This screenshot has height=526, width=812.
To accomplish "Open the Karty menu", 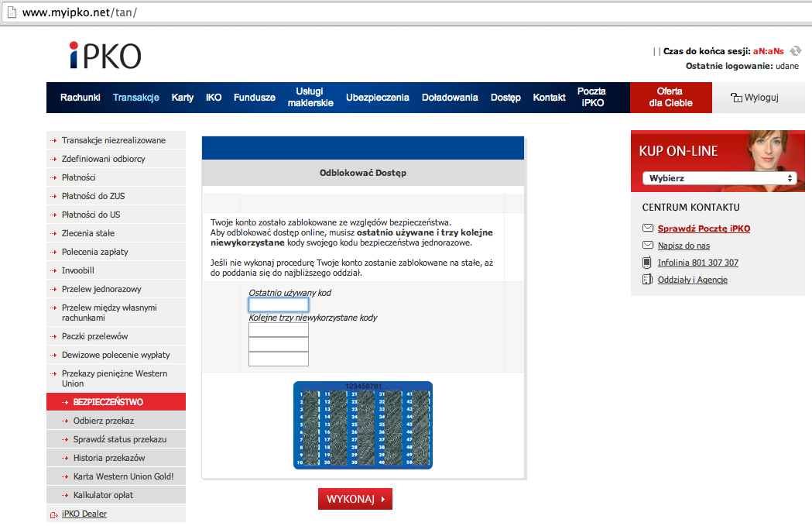I will (x=182, y=98).
